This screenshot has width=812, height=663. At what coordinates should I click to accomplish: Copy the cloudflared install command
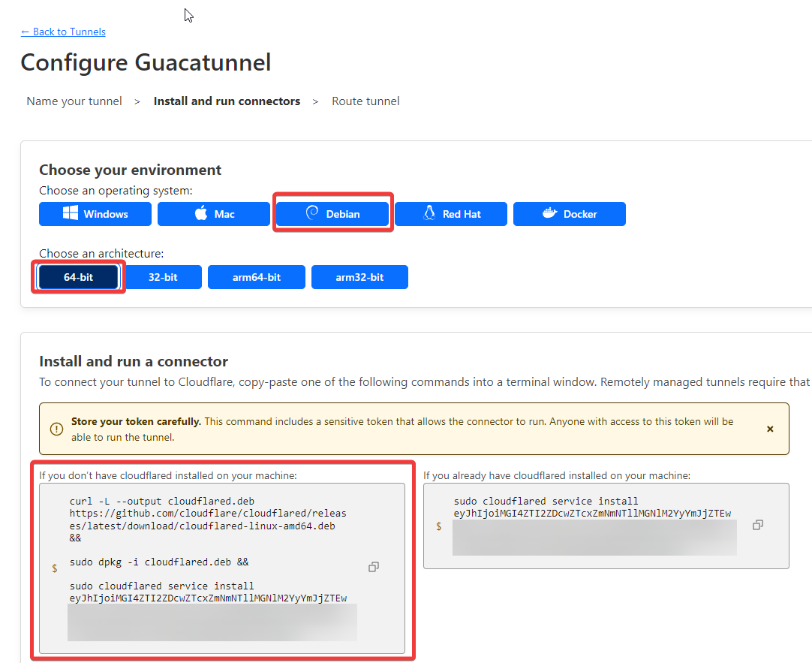click(x=373, y=567)
